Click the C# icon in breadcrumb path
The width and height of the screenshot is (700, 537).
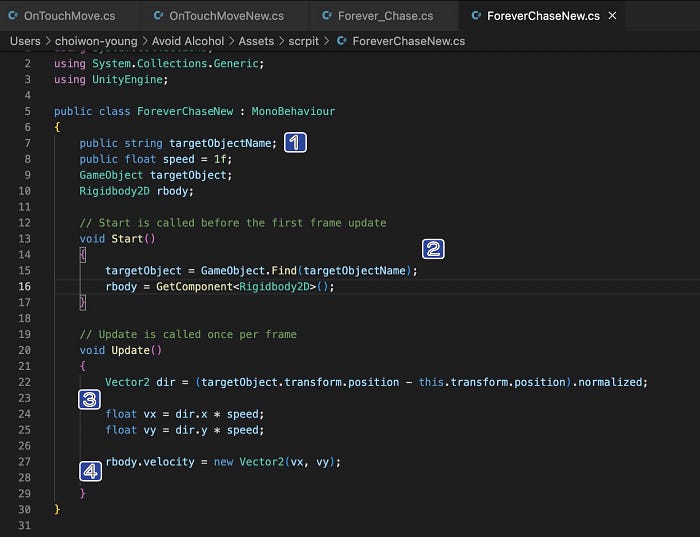click(x=342, y=41)
